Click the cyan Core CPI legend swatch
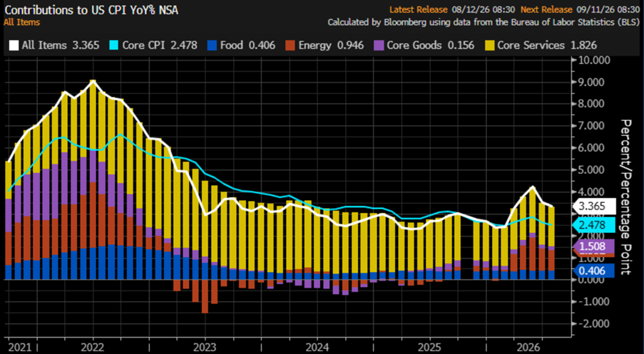This screenshot has width=644, height=354. click(114, 45)
